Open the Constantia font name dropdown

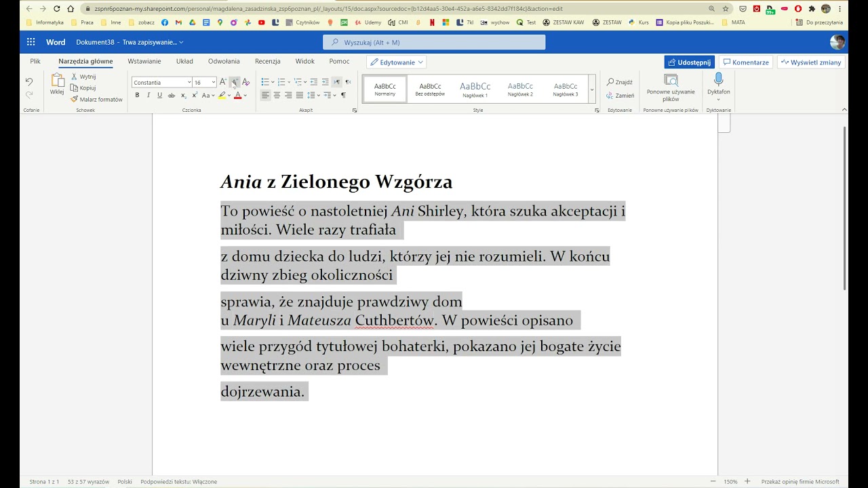point(189,82)
